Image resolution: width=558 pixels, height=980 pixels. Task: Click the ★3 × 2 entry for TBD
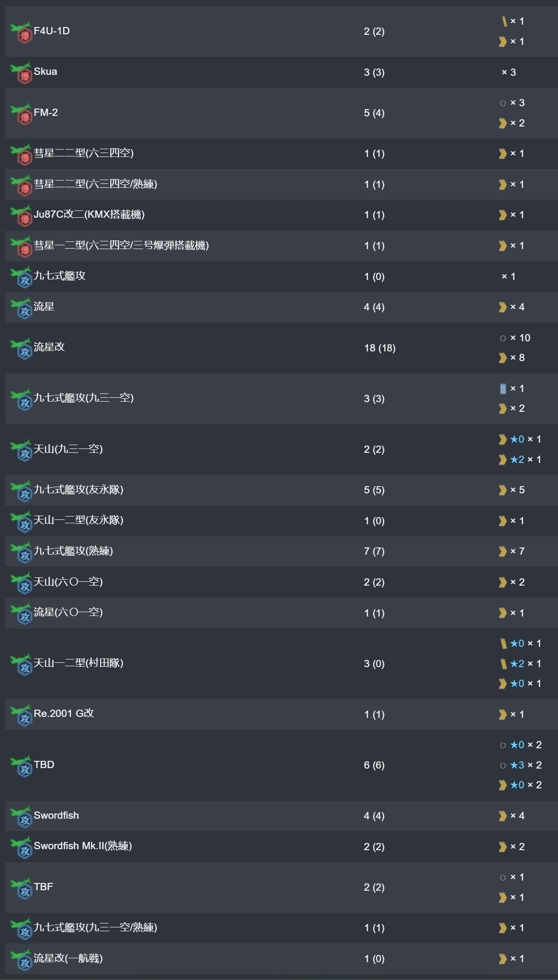pos(526,765)
